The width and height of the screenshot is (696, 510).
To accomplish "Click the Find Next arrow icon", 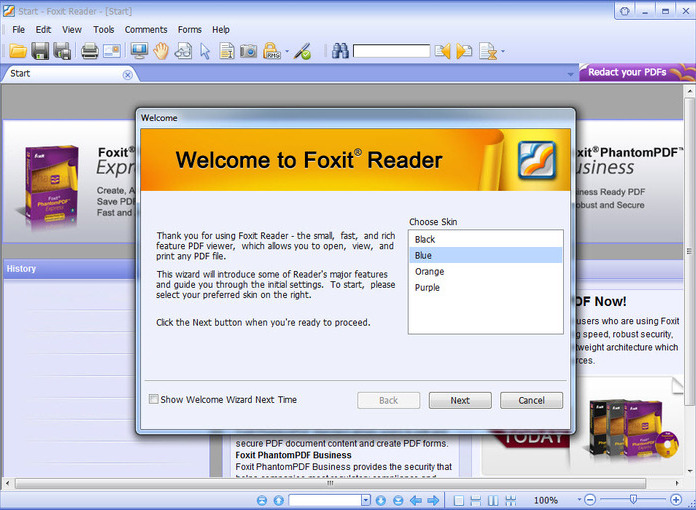I will (x=464, y=51).
